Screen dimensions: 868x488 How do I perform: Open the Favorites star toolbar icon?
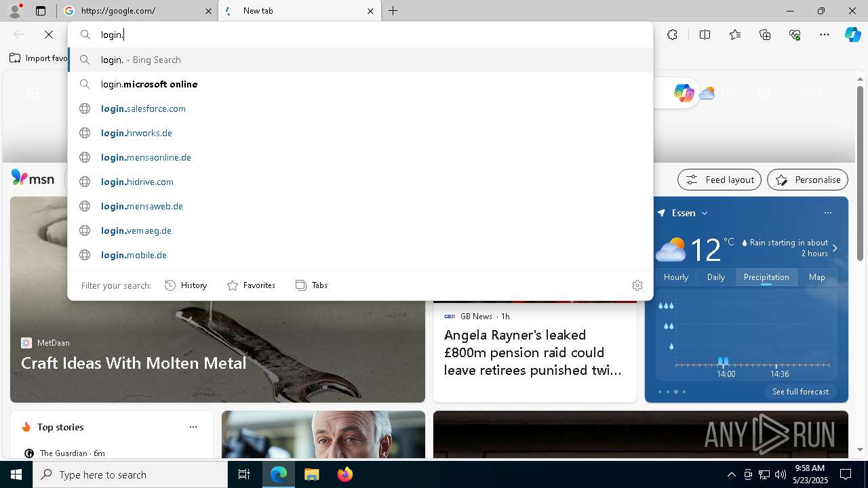(735, 35)
